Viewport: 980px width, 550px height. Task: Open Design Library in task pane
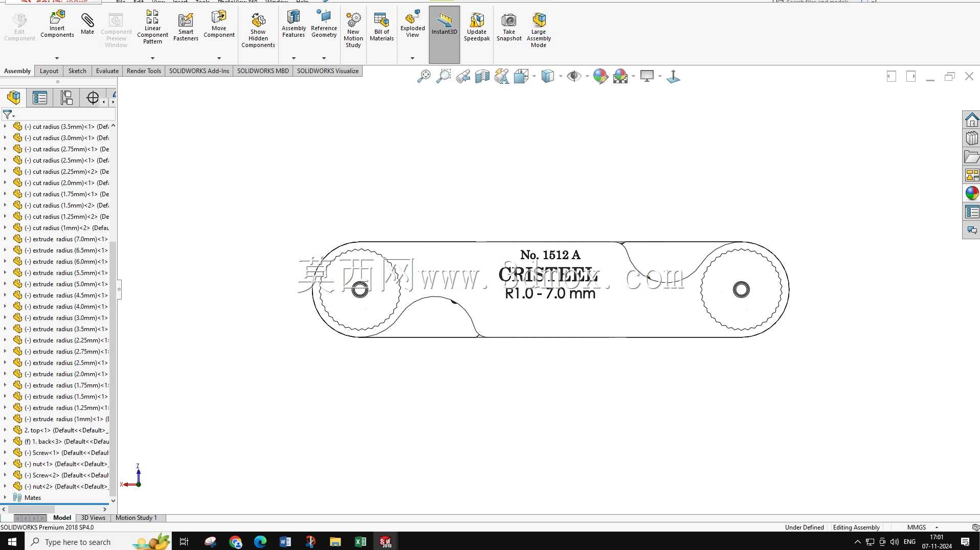pyautogui.click(x=971, y=138)
